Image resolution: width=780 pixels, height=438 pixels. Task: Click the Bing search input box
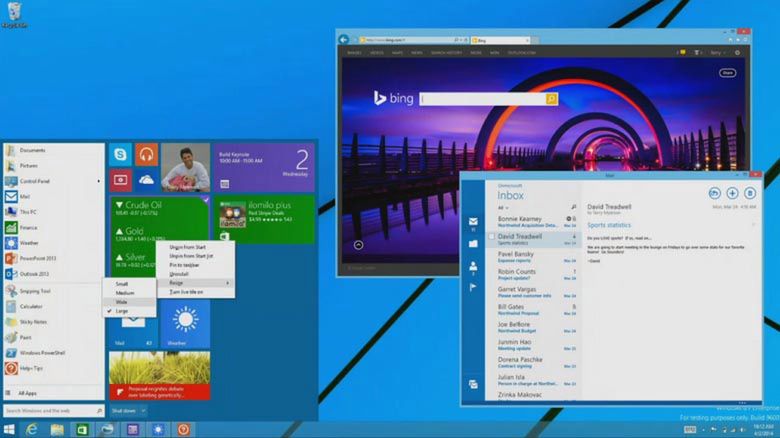pos(482,100)
